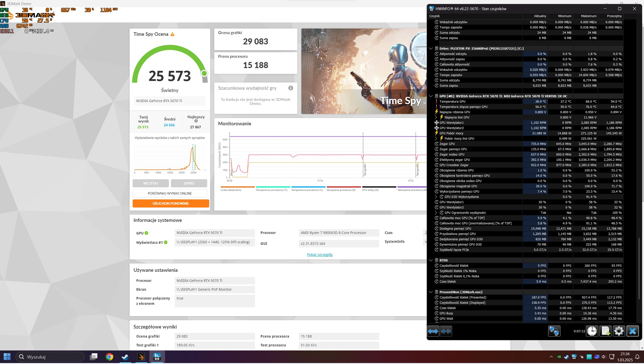Start logging with the sheet-plus icon
Image resolution: width=644 pixels, height=364 pixels.
coord(605,331)
